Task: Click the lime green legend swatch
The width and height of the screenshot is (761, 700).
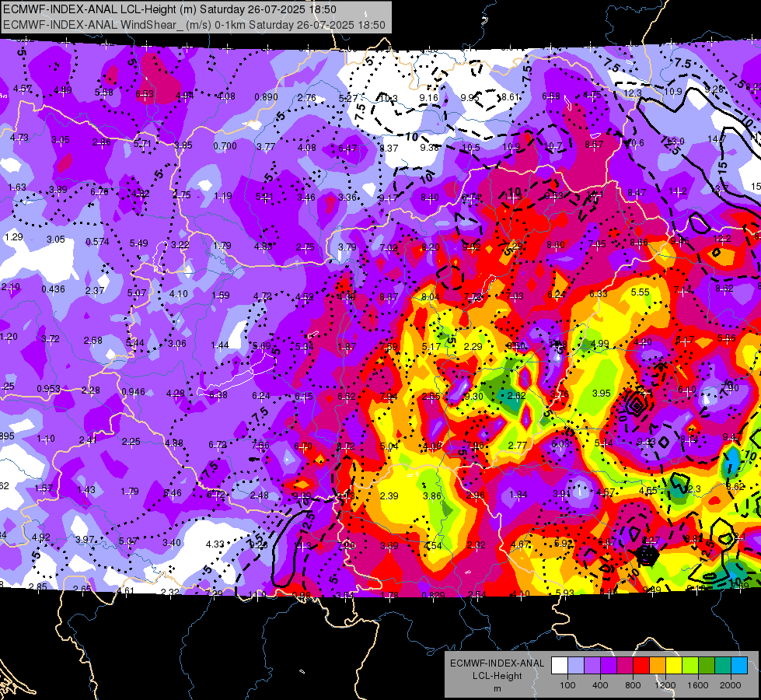Action: coord(690,665)
